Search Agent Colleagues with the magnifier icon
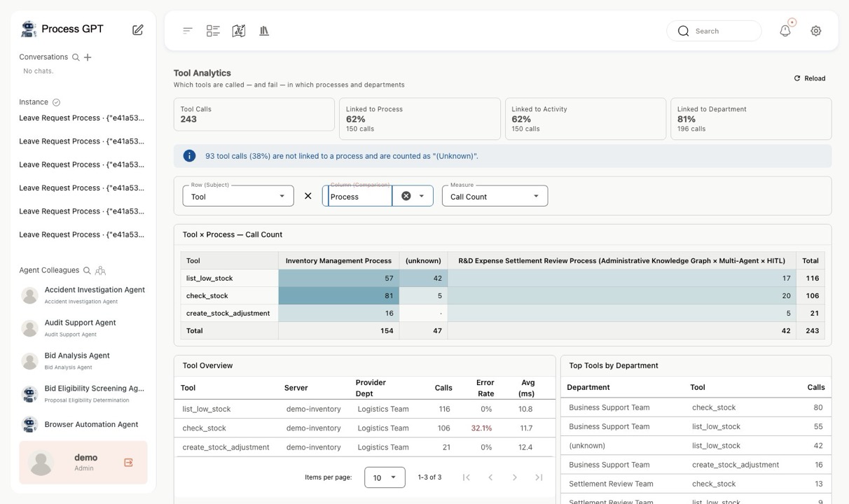Viewport: 849px width, 504px height. pos(87,270)
